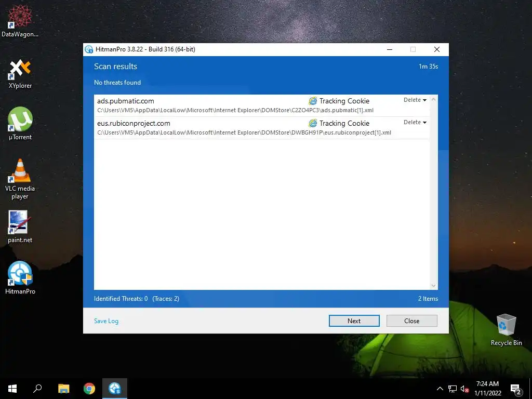Open the DataWagon desktop shortcut
Screen dimensions: 532x399
(20, 20)
